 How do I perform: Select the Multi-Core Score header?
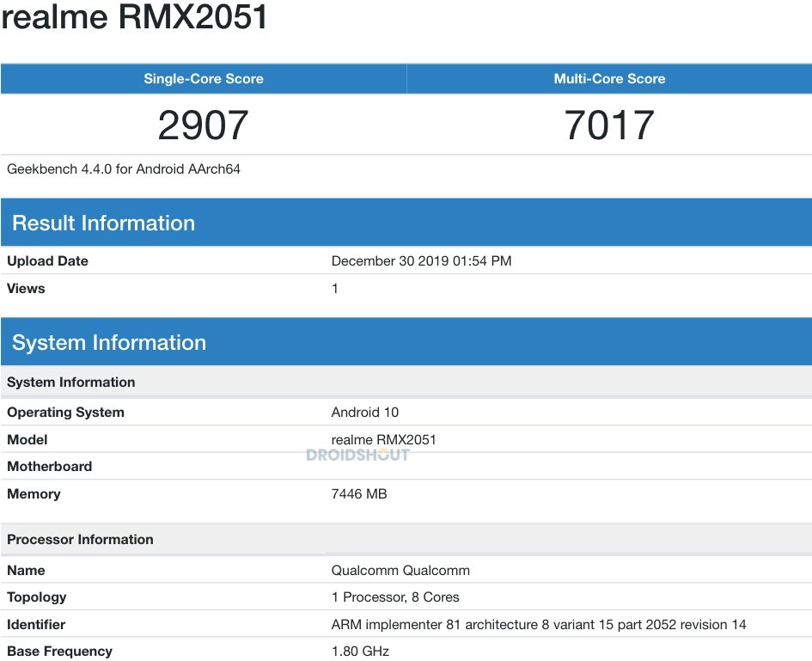tap(609, 79)
